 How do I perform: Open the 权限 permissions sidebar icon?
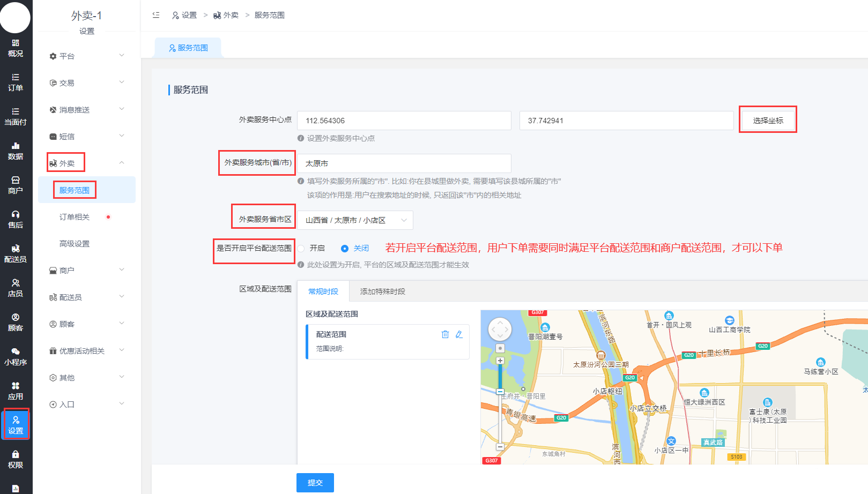pyautogui.click(x=16, y=460)
